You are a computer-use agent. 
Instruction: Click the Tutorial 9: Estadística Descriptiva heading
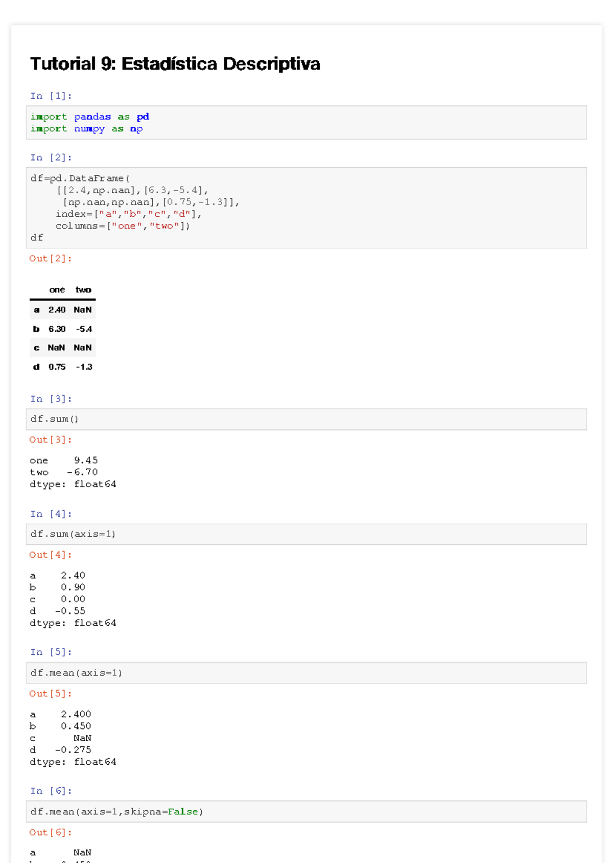click(175, 64)
